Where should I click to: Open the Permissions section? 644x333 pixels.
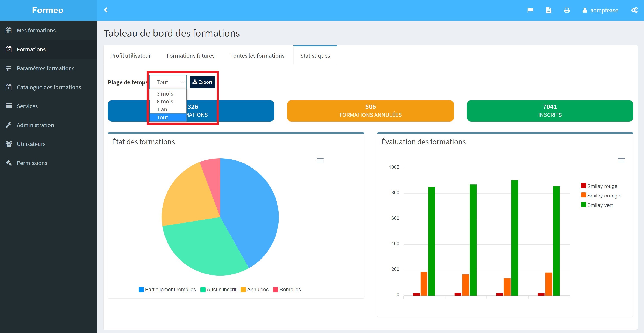tap(48, 163)
